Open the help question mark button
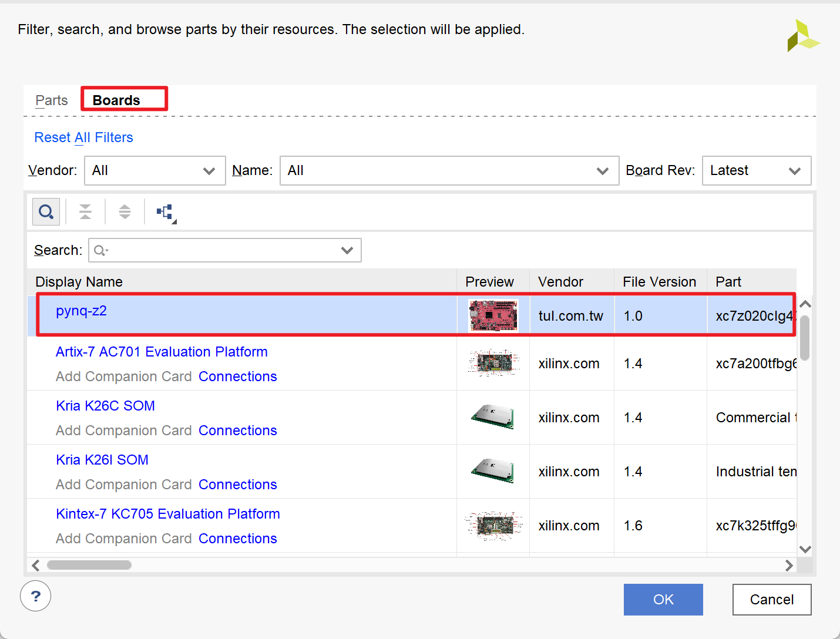The image size is (840, 639). click(x=35, y=596)
